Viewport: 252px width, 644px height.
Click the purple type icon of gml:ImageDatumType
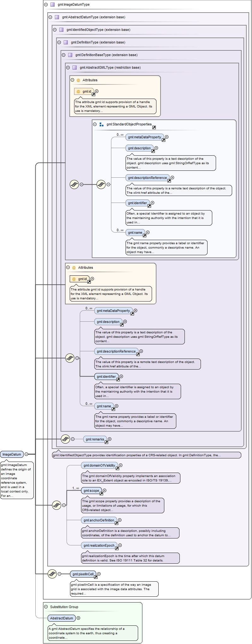tap(52, 4)
